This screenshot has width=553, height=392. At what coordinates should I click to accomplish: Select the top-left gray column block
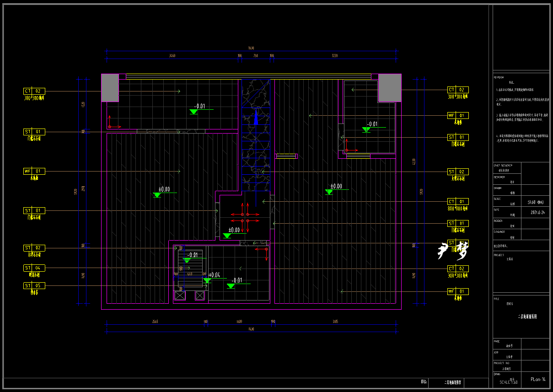(x=110, y=88)
